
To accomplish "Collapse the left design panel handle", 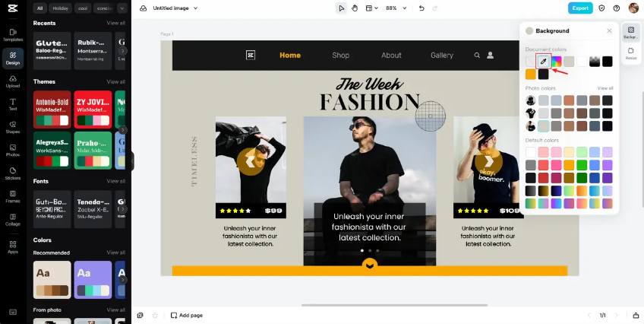I will tap(132, 160).
